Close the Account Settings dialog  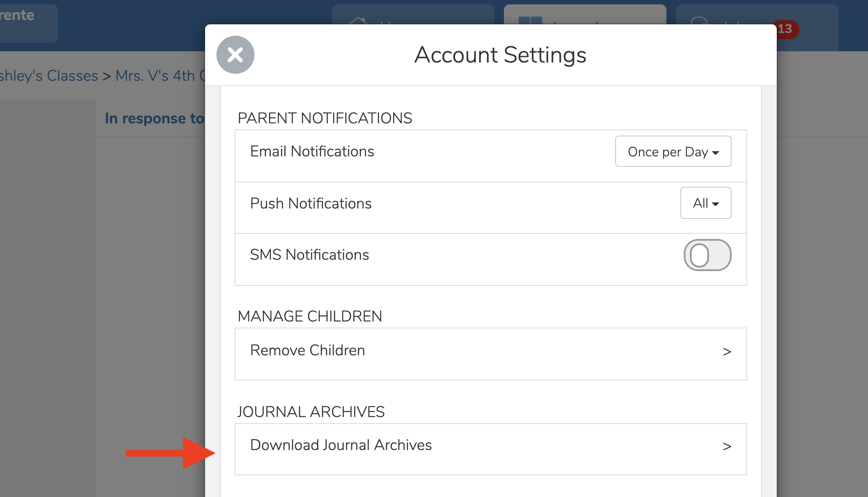click(235, 55)
